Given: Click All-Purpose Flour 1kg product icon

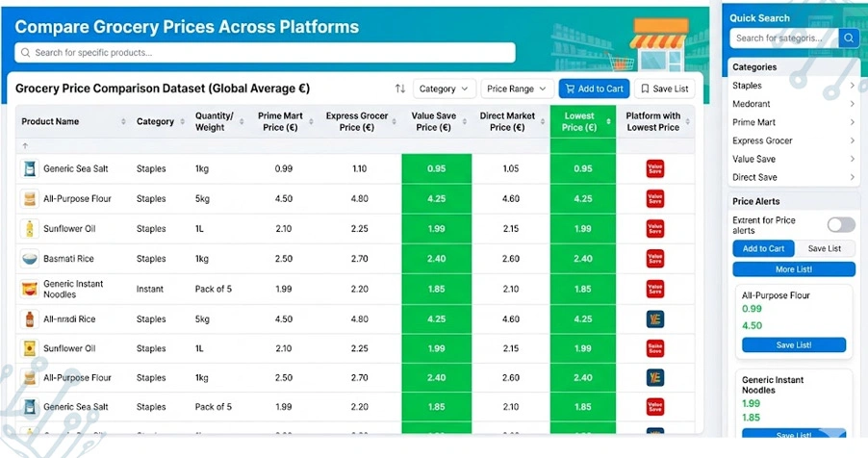Looking at the screenshot, I should (x=30, y=378).
